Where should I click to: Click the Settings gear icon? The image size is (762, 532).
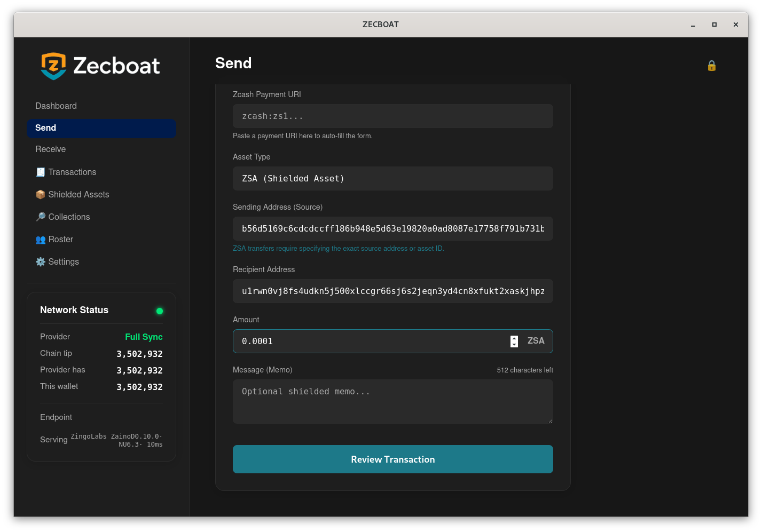41,261
